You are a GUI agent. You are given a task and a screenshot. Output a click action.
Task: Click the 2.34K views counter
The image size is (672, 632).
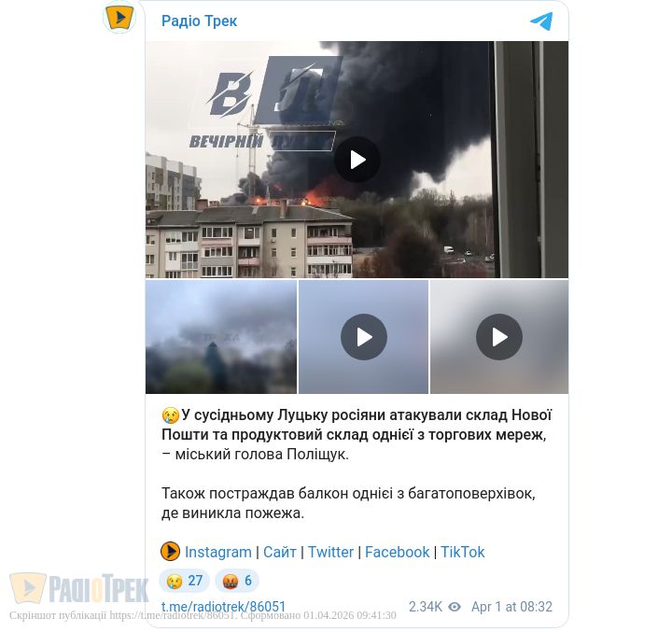pyautogui.click(x=426, y=607)
